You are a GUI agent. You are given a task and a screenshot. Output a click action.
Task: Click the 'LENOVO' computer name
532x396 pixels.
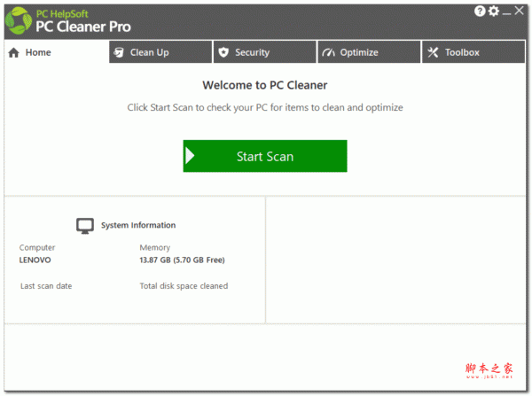pyautogui.click(x=35, y=260)
